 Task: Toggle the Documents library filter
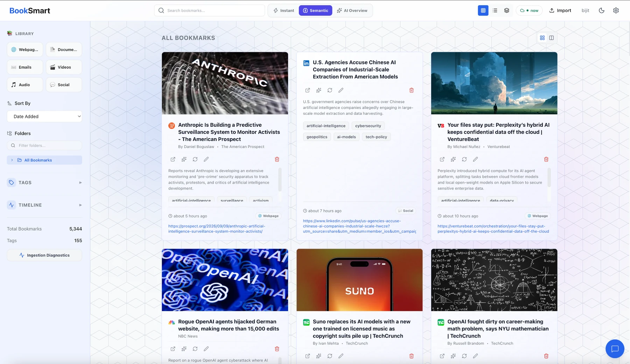64,50
